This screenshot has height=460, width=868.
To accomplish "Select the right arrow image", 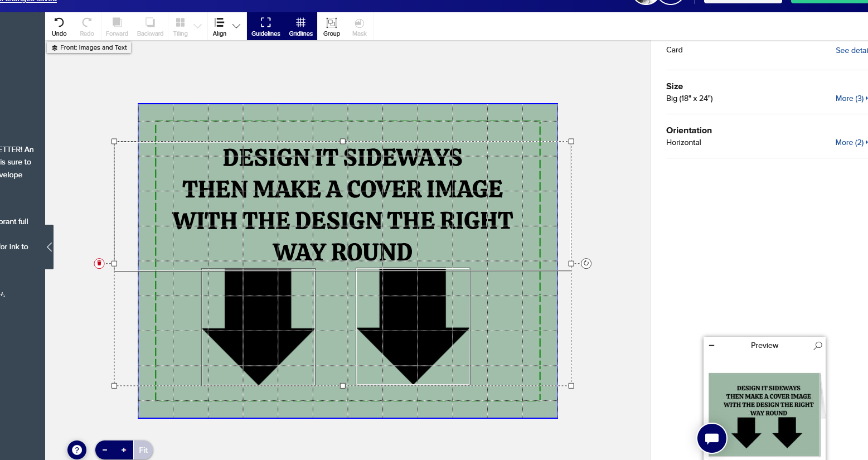I will click(413, 327).
